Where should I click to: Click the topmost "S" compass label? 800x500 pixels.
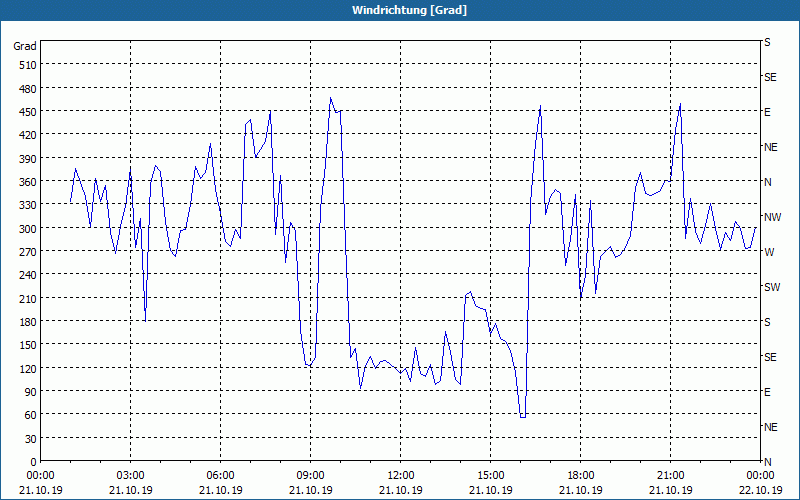coord(767,42)
